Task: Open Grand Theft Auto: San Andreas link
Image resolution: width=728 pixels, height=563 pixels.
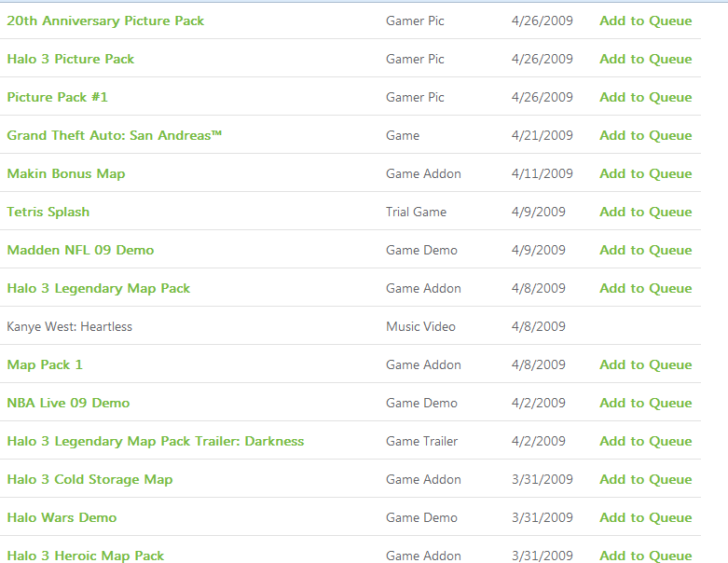Action: coord(115,135)
